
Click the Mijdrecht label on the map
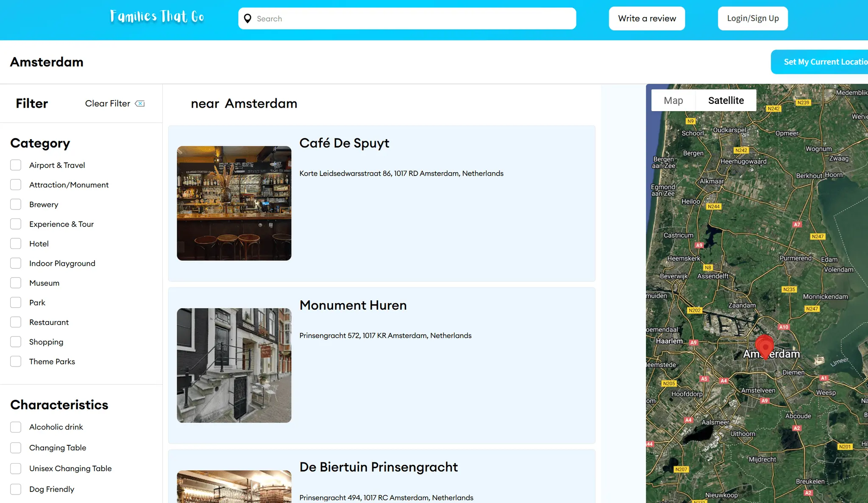[762, 459]
